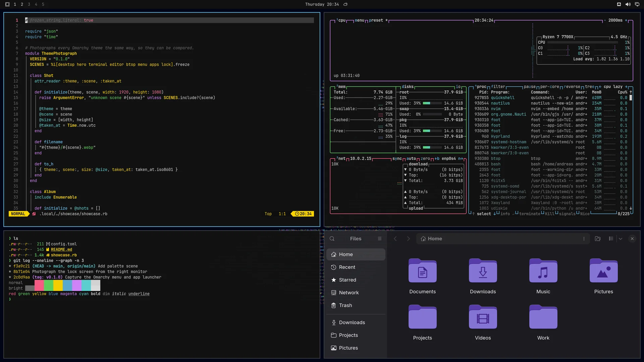Open the Pictures folder icon in the grid

pyautogui.click(x=604, y=271)
